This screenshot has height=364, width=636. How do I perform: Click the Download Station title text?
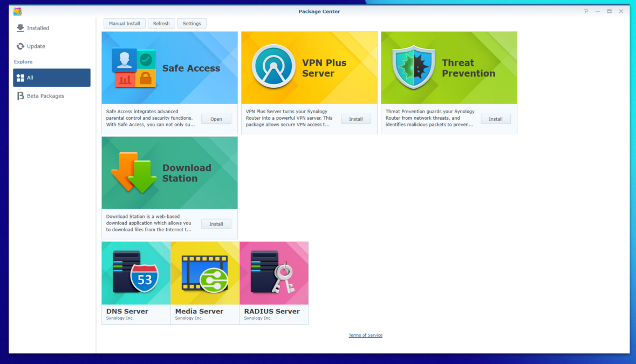pyautogui.click(x=187, y=173)
